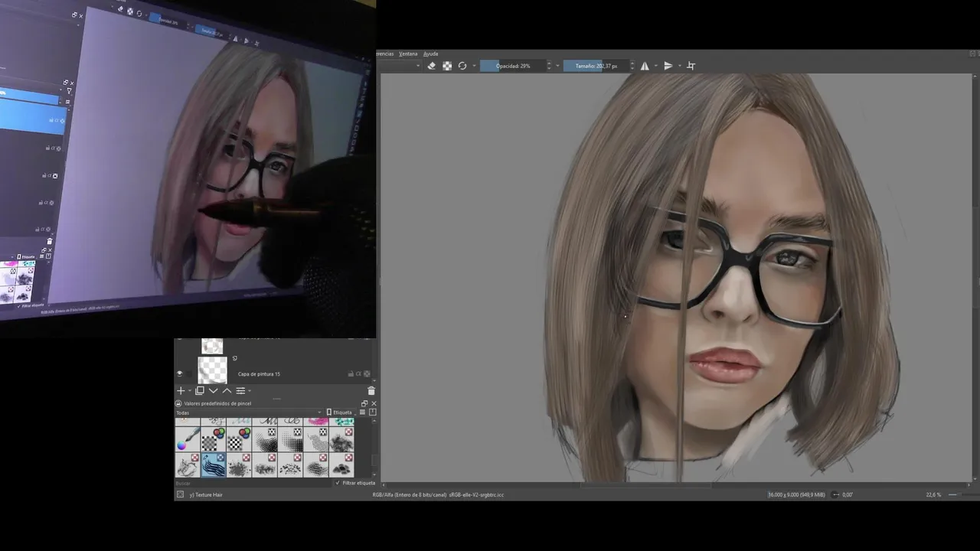Reload the original brush preset
The width and height of the screenshot is (980, 551).
(x=462, y=66)
